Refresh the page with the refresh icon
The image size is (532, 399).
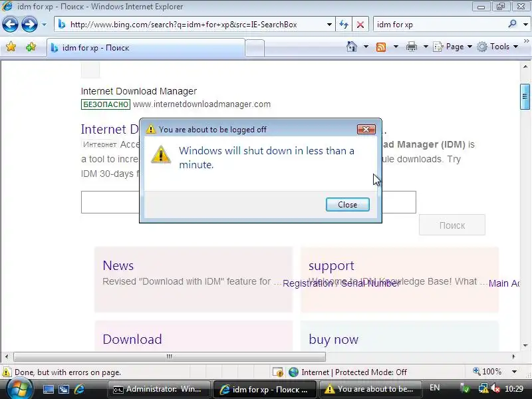coord(344,25)
